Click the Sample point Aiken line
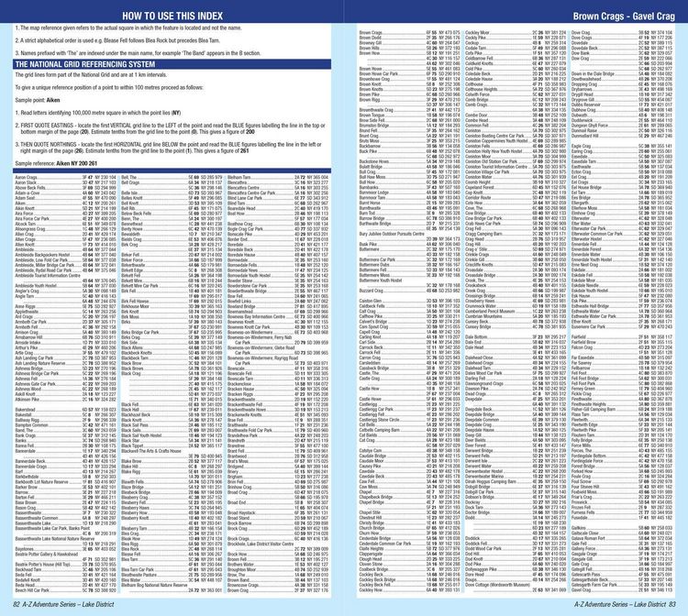688x616 pixels. [38, 101]
